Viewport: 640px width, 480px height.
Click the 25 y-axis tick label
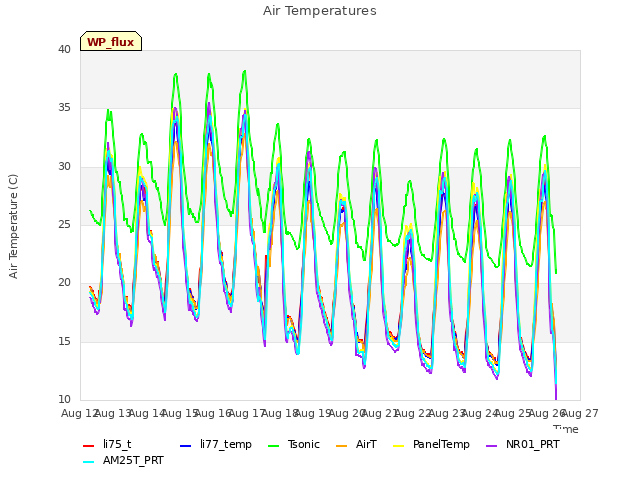[x=64, y=224]
